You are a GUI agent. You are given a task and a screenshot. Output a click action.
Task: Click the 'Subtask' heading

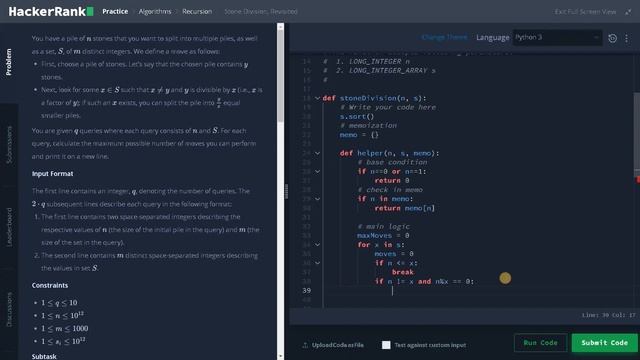click(x=44, y=356)
